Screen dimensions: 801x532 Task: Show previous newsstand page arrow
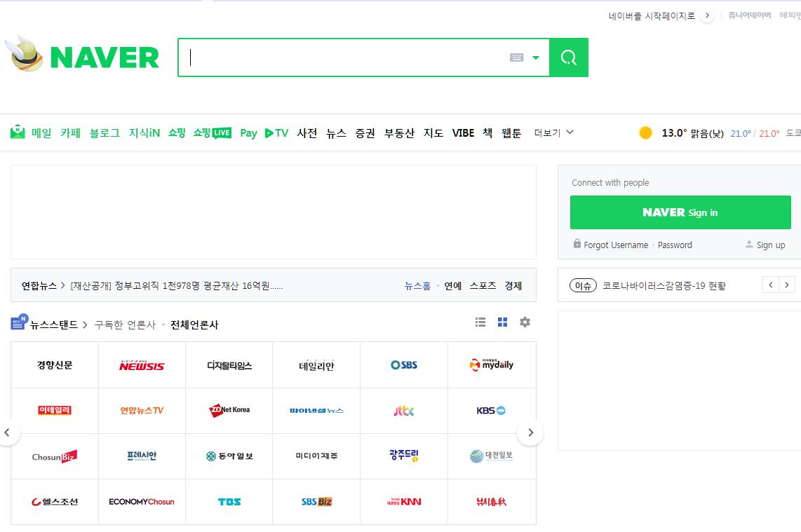click(x=7, y=433)
